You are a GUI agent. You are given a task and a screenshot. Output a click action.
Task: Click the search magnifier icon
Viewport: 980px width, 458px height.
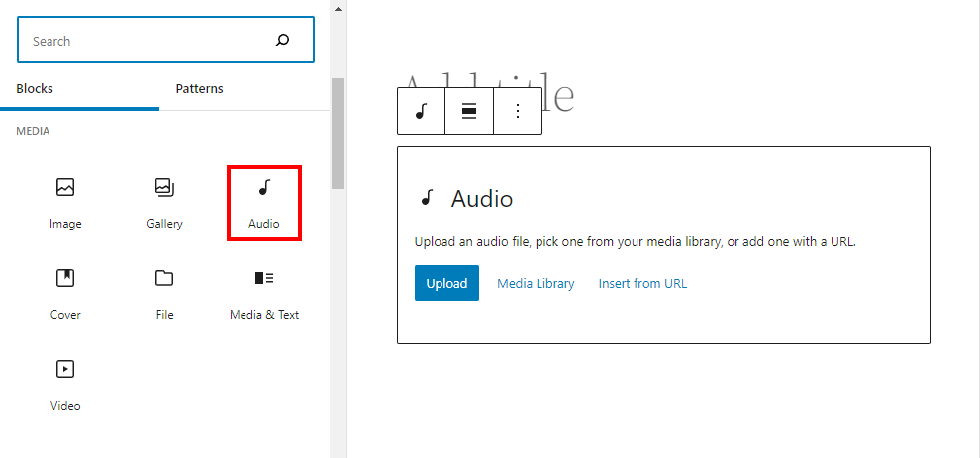[x=282, y=41]
